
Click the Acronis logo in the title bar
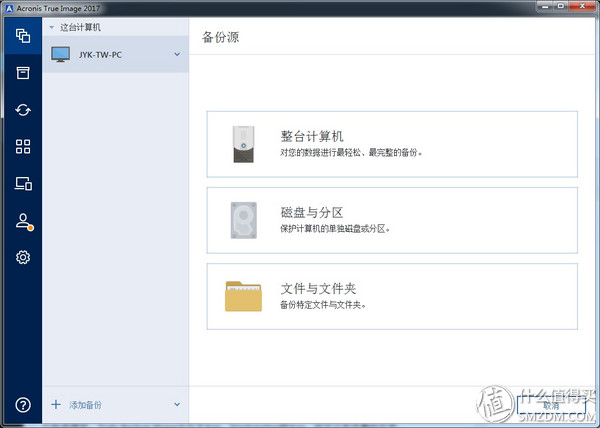(9, 8)
